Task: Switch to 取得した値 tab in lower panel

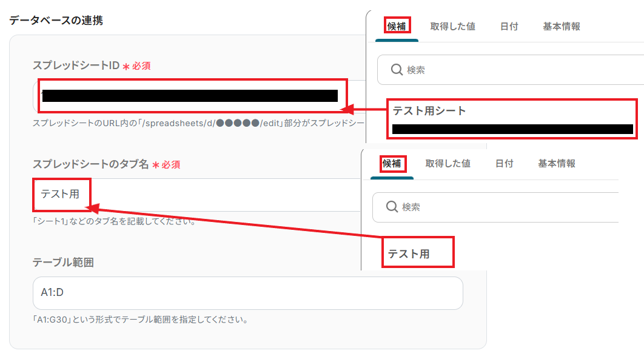Action: [448, 164]
